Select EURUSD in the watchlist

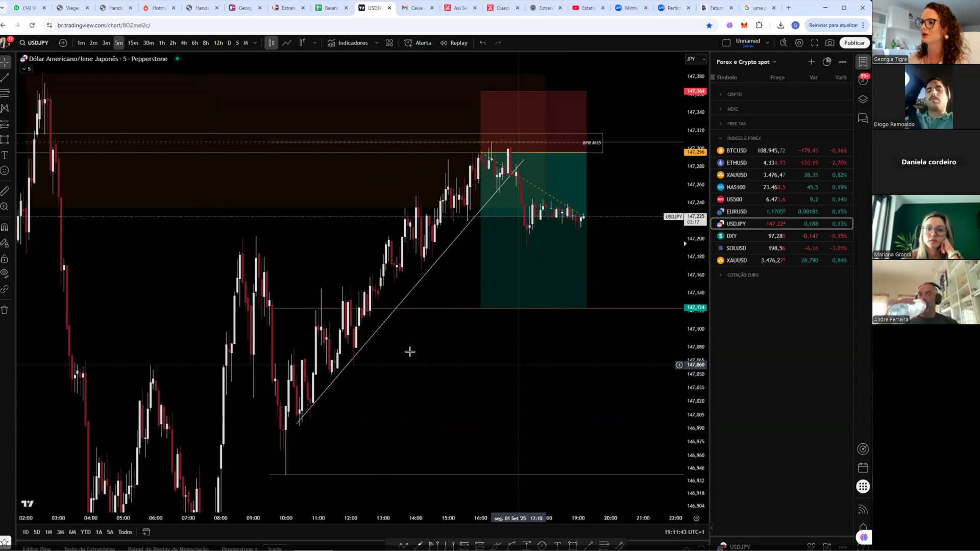pos(736,212)
